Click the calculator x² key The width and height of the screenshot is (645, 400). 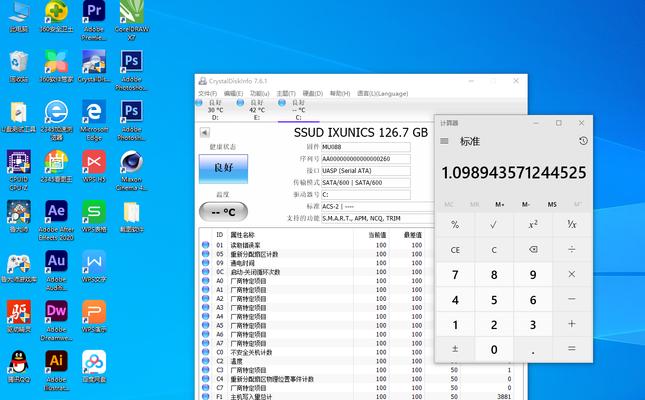pos(533,225)
